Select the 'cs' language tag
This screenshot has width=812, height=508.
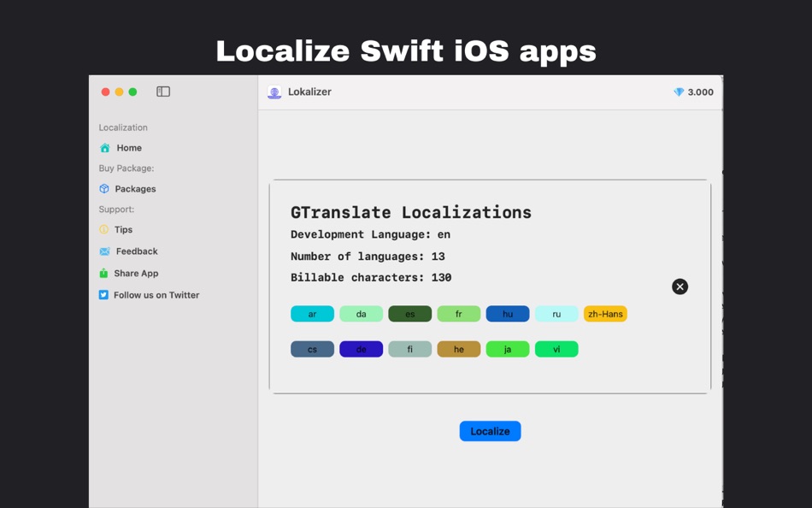point(312,350)
